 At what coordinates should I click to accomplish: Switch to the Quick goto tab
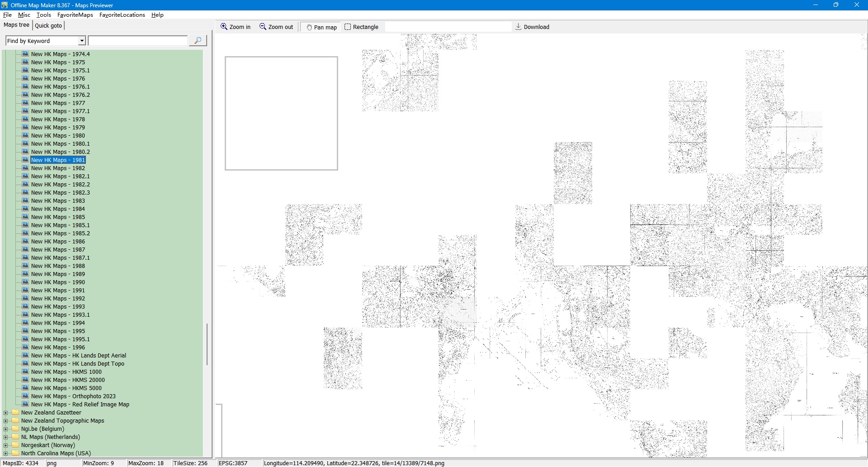[x=48, y=25]
